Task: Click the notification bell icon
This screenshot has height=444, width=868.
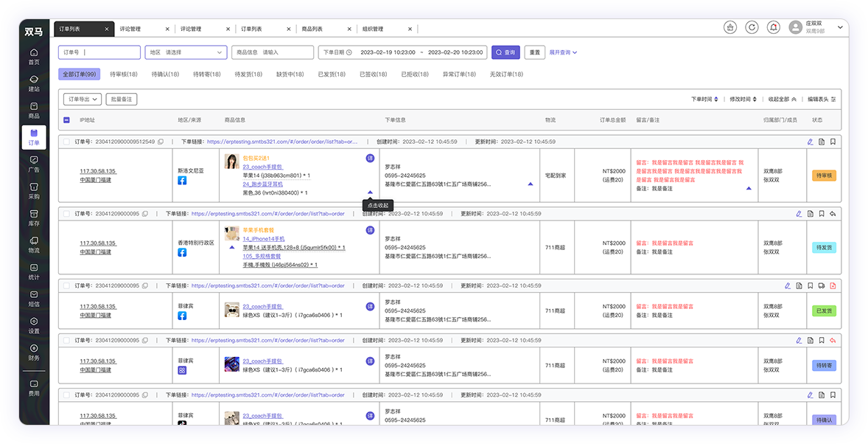Action: tap(774, 27)
